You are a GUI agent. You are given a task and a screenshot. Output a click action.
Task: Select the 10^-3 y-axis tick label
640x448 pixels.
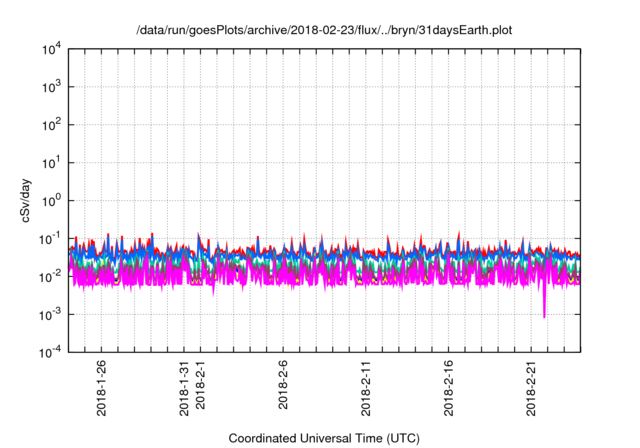pos(49,314)
